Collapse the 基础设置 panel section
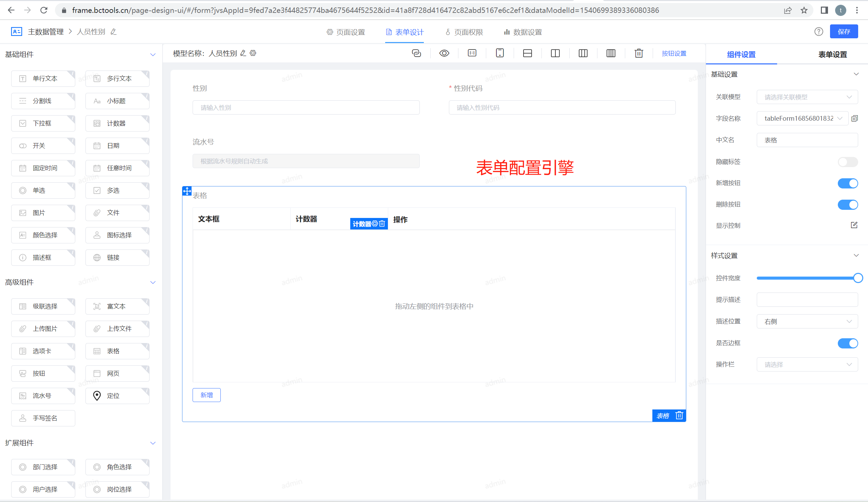868x502 pixels. [856, 74]
